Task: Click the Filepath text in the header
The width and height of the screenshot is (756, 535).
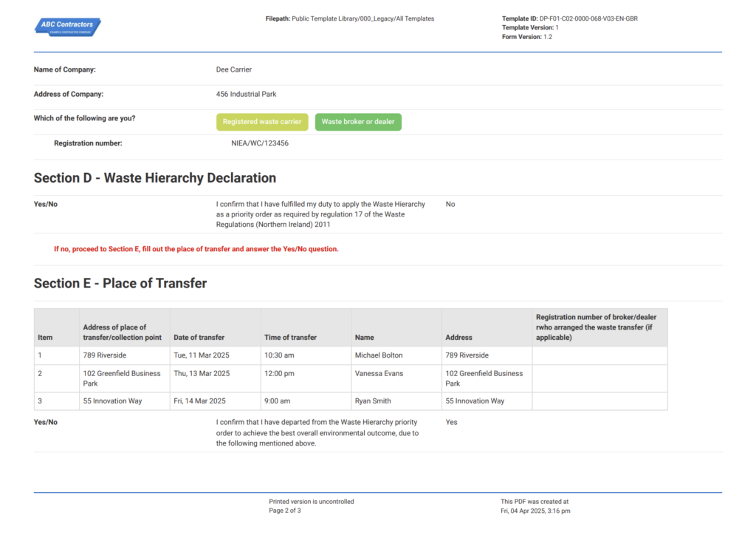Action: click(x=349, y=18)
